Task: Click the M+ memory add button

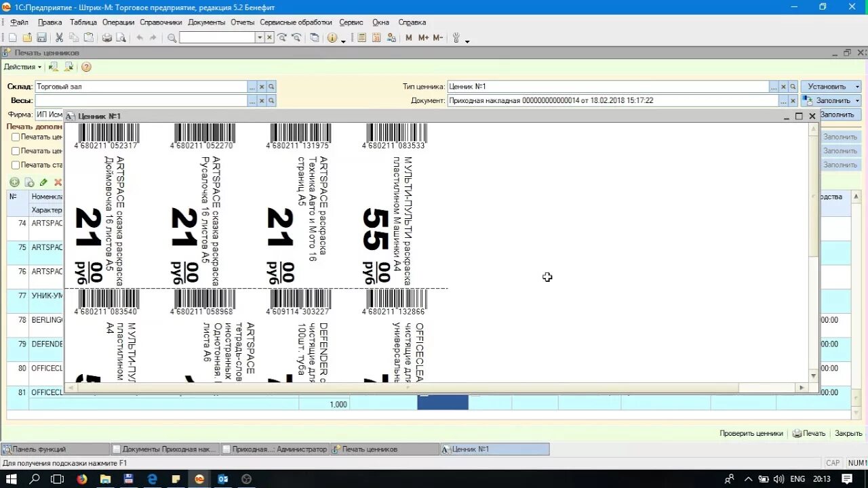Action: [x=423, y=38]
